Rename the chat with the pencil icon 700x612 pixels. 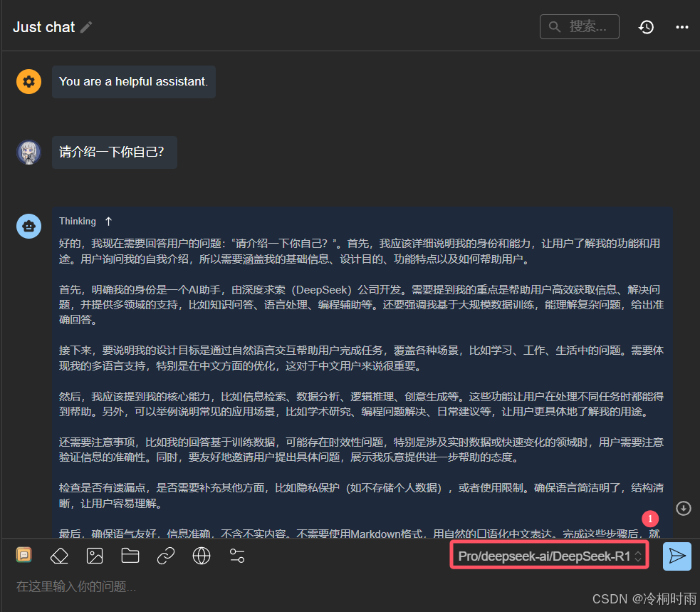pos(87,26)
